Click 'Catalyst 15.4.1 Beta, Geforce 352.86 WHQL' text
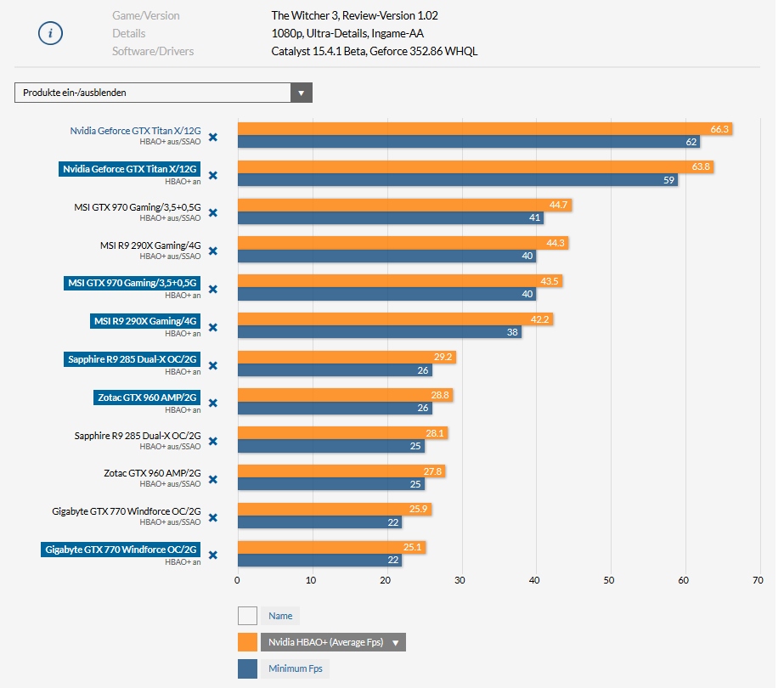The image size is (784, 688). pos(375,51)
